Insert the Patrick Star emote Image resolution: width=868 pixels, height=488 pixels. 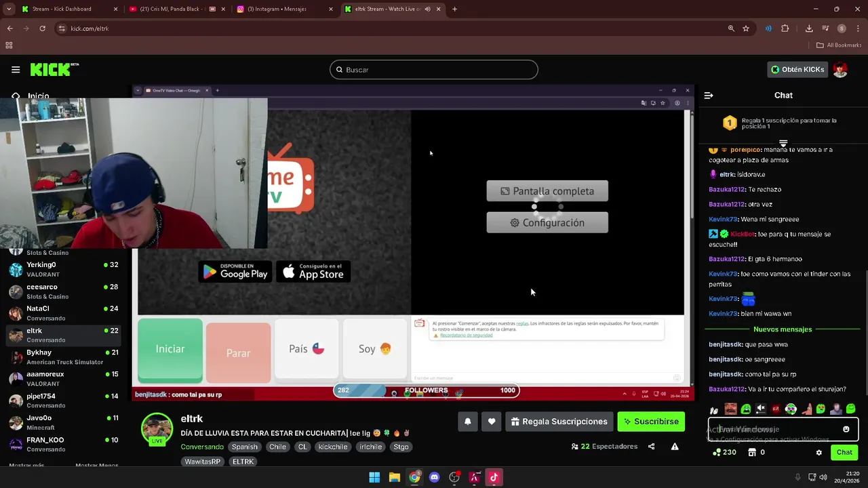point(806,409)
